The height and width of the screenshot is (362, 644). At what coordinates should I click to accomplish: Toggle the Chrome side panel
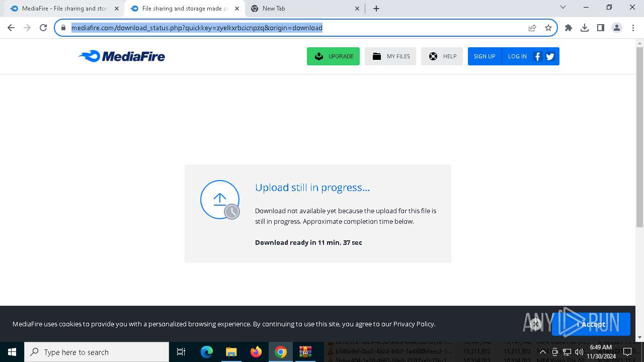click(601, 28)
